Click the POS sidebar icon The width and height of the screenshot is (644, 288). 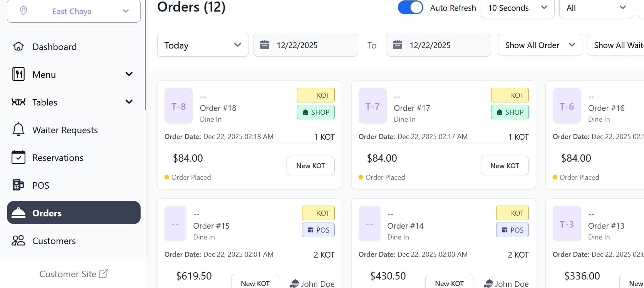(18, 185)
